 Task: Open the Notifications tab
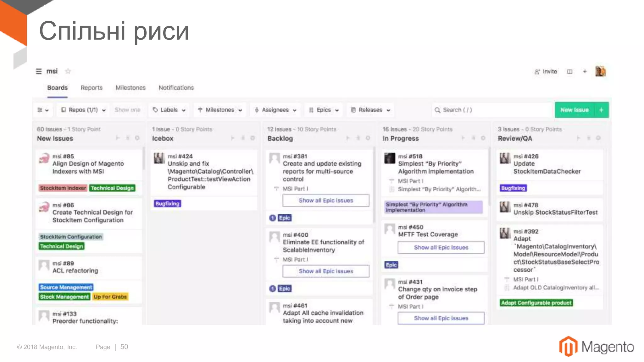(176, 88)
